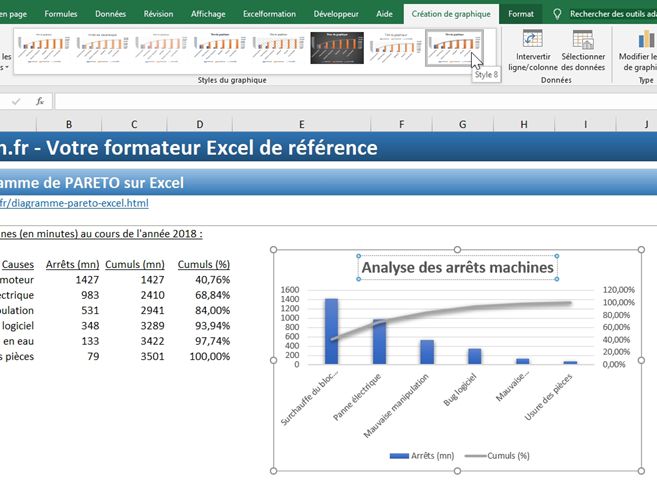
Task: Open the Développeur ribbon tab
Action: [335, 14]
